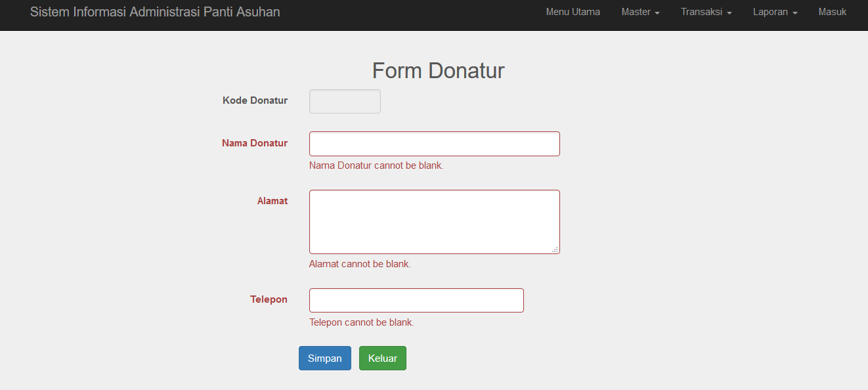Click the disabled Kode Donatur field
The image size is (868, 390).
345,101
